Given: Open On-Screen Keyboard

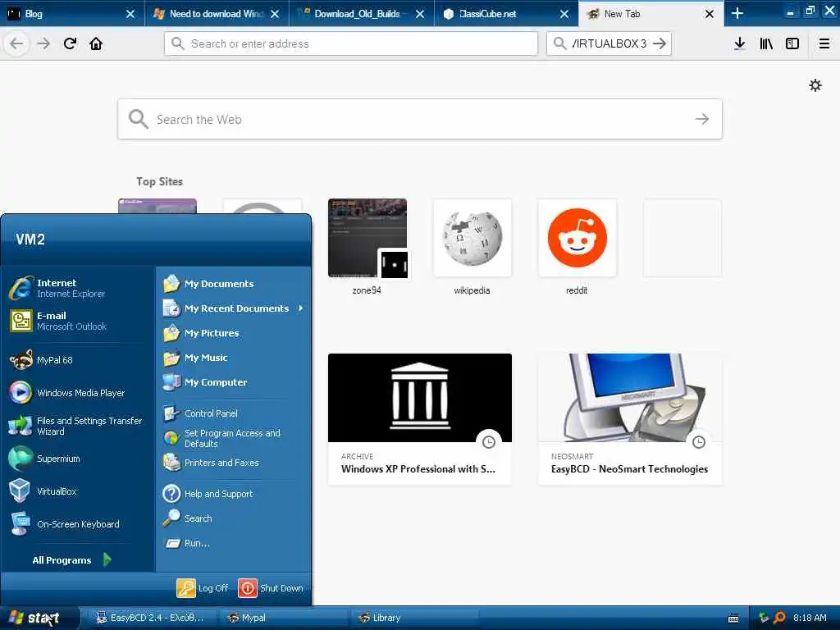Looking at the screenshot, I should 78,524.
